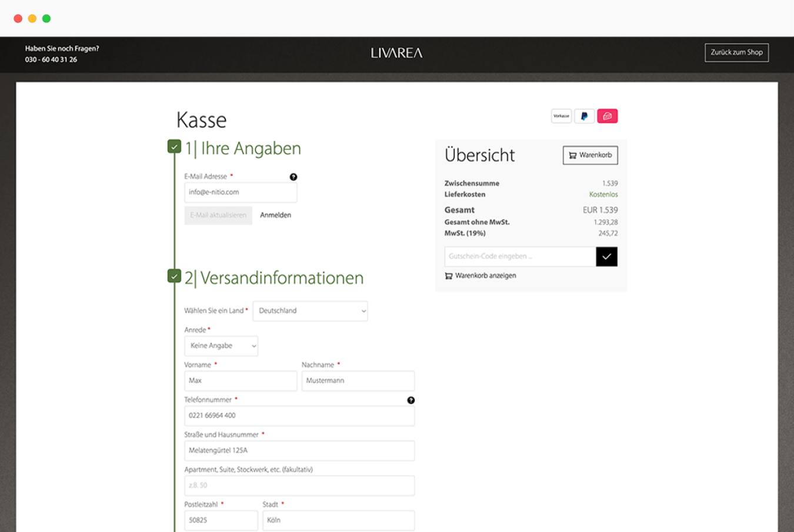Click into the Vorname field

pos(240,381)
